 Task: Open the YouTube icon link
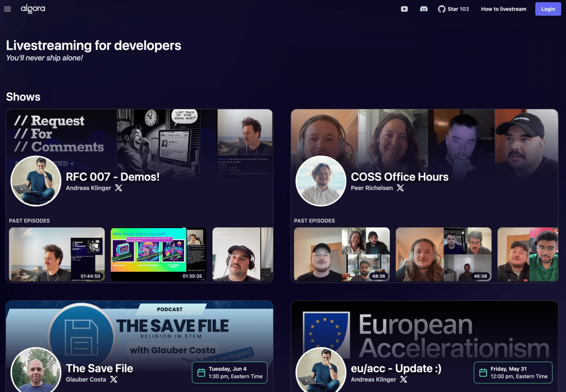pos(404,9)
